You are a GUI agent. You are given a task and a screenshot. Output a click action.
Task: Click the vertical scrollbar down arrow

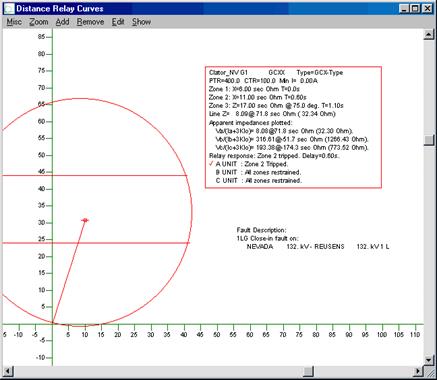[x=429, y=360]
